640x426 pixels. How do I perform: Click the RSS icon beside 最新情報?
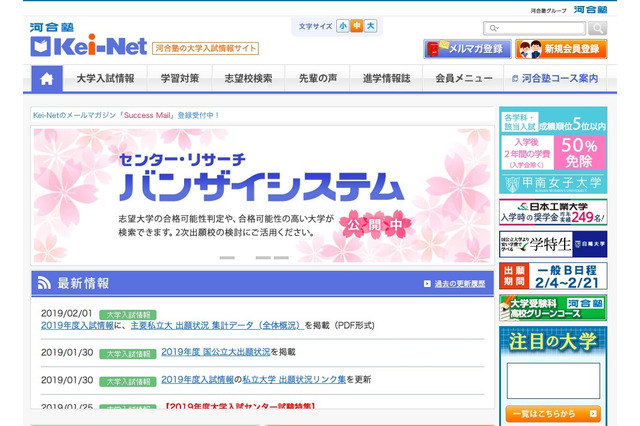[x=44, y=282]
